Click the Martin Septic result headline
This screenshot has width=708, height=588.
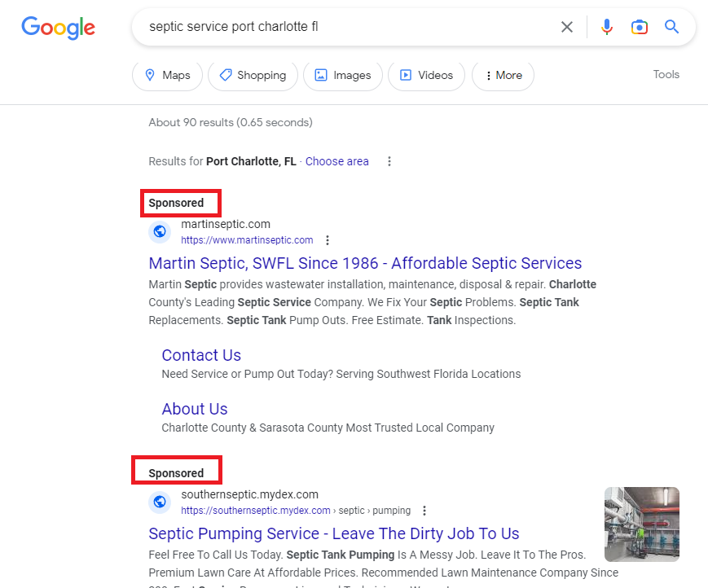click(364, 263)
